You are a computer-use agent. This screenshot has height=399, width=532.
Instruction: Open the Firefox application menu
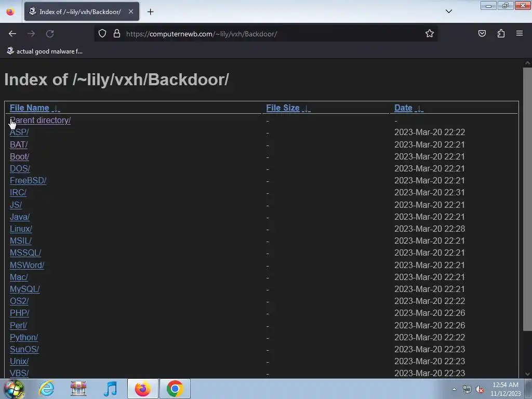click(x=519, y=34)
